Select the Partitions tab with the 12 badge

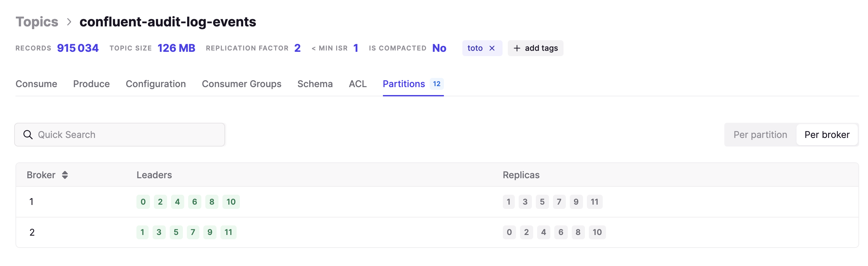click(x=413, y=84)
